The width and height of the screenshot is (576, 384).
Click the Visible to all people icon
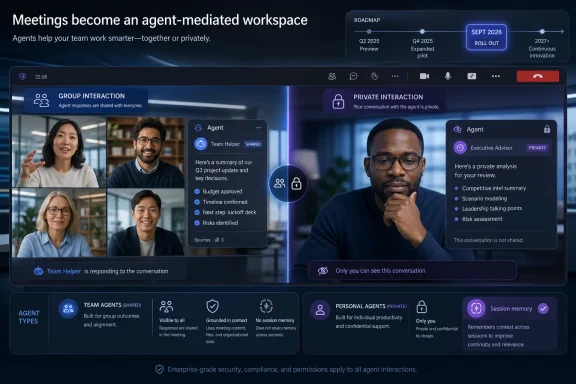click(166, 306)
